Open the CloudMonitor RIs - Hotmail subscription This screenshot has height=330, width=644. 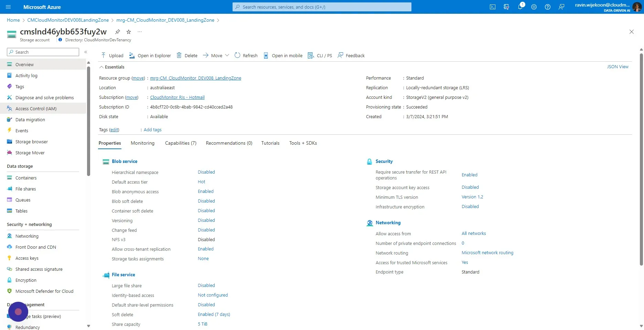177,97
